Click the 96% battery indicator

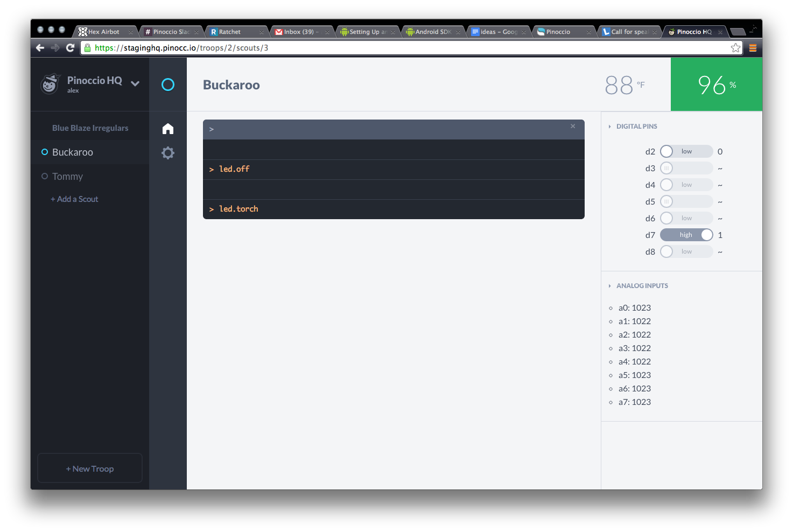[x=717, y=85]
